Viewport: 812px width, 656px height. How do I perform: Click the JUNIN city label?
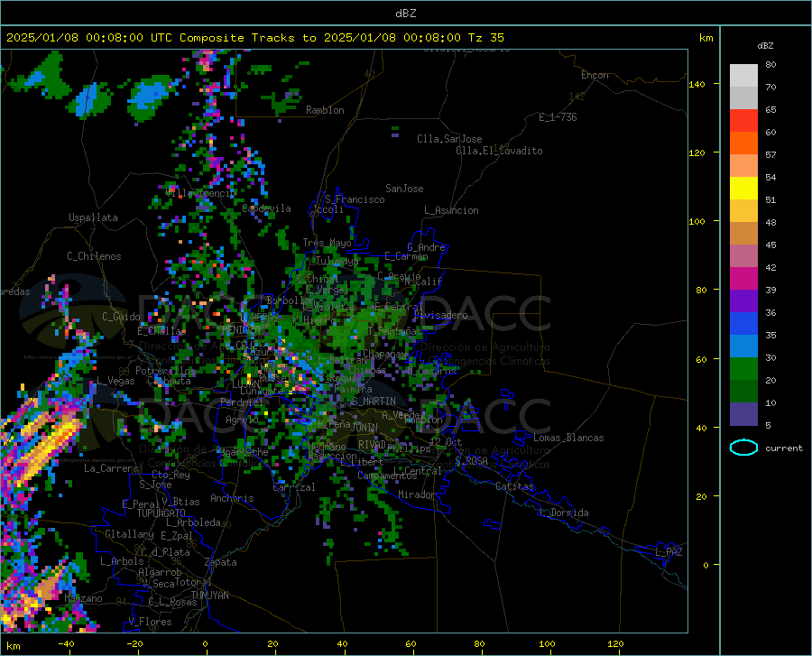364,427
